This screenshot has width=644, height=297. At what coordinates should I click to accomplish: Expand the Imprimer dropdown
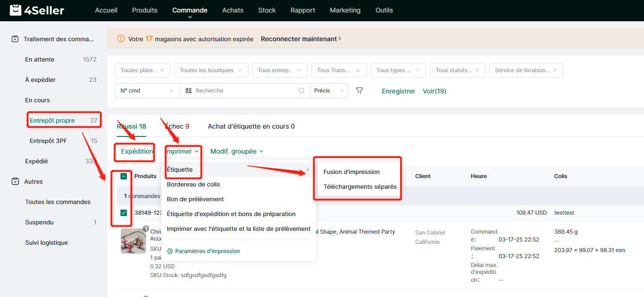183,151
